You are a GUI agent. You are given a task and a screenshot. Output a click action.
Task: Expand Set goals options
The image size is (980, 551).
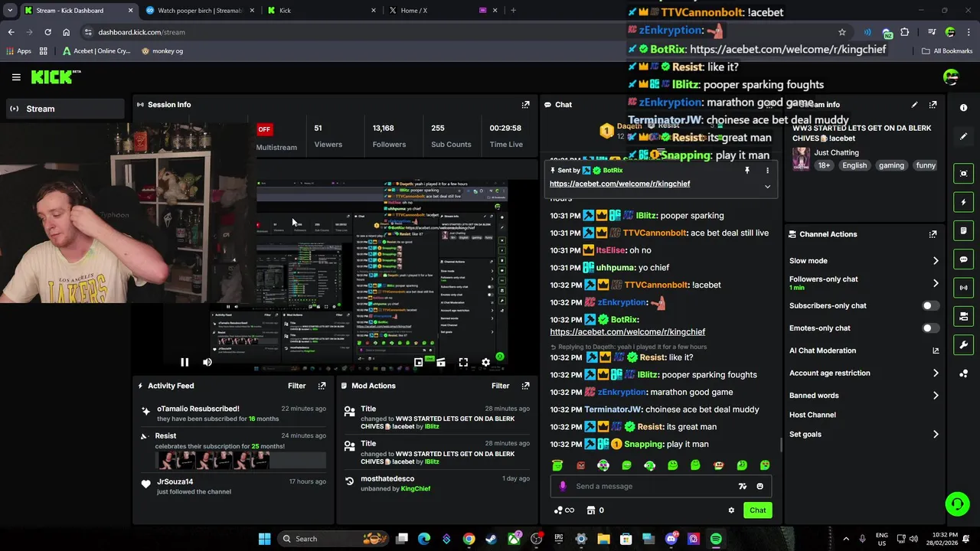(936, 435)
